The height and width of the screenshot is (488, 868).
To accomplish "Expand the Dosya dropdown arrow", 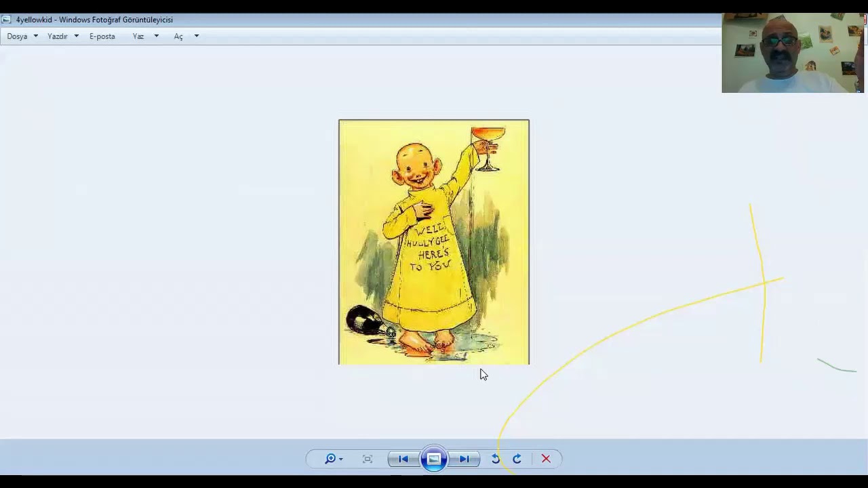I will [36, 37].
